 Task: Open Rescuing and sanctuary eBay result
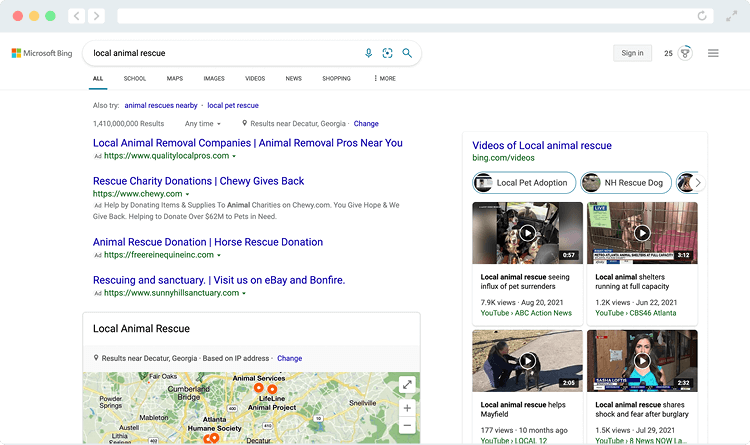click(x=219, y=280)
